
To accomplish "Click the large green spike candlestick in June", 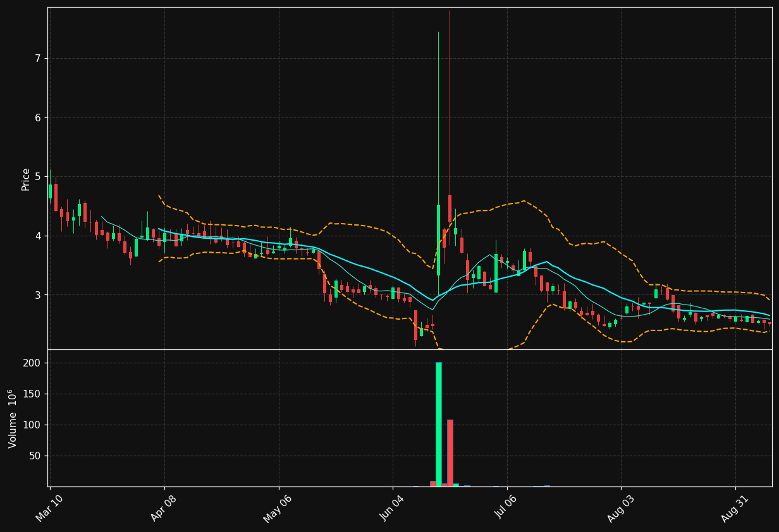I will click(438, 240).
